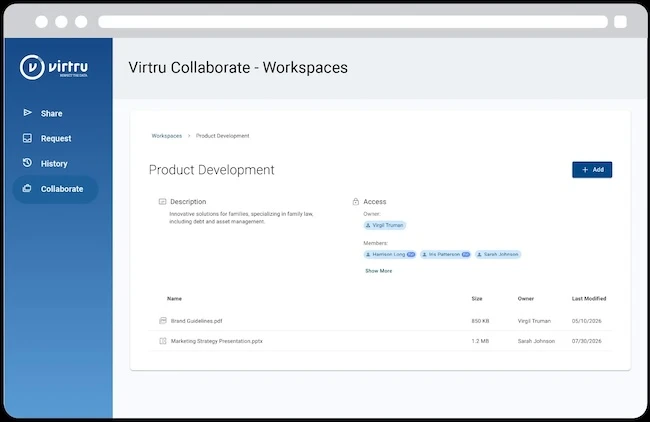Click the 850 KB size cell
650x422 pixels.
tap(480, 321)
